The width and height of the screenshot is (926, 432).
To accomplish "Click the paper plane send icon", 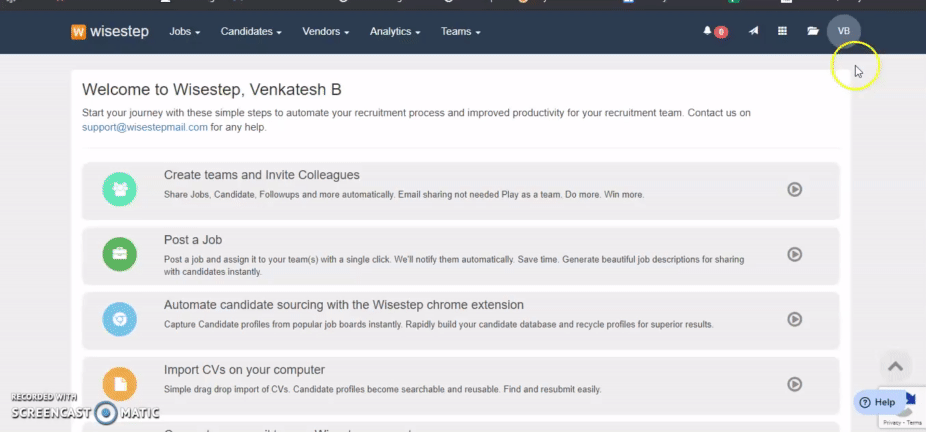I will (x=754, y=31).
